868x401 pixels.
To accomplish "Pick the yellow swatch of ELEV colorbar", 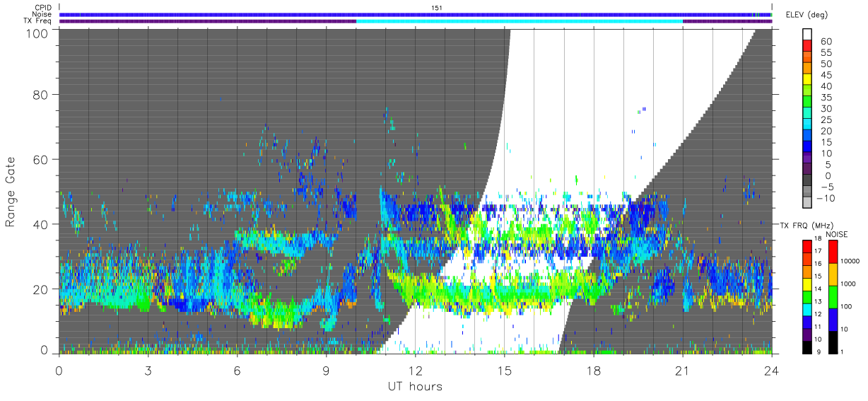I will pyautogui.click(x=807, y=79).
